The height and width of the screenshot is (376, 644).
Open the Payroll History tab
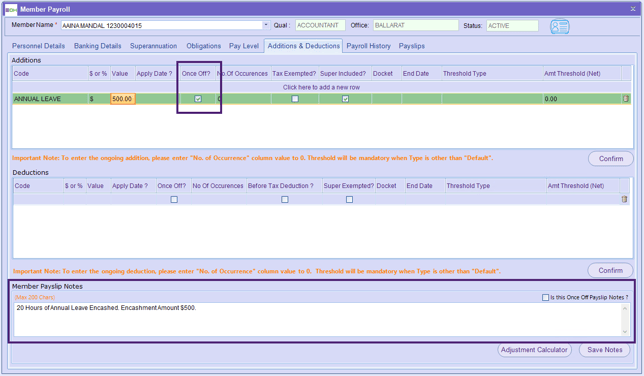(x=368, y=46)
